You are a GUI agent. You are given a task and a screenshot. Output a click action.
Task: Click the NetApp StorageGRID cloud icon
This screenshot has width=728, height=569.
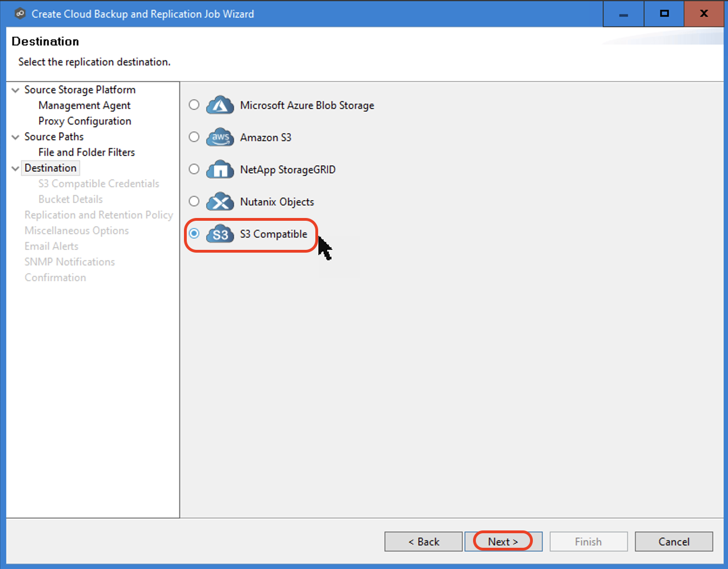pyautogui.click(x=220, y=169)
